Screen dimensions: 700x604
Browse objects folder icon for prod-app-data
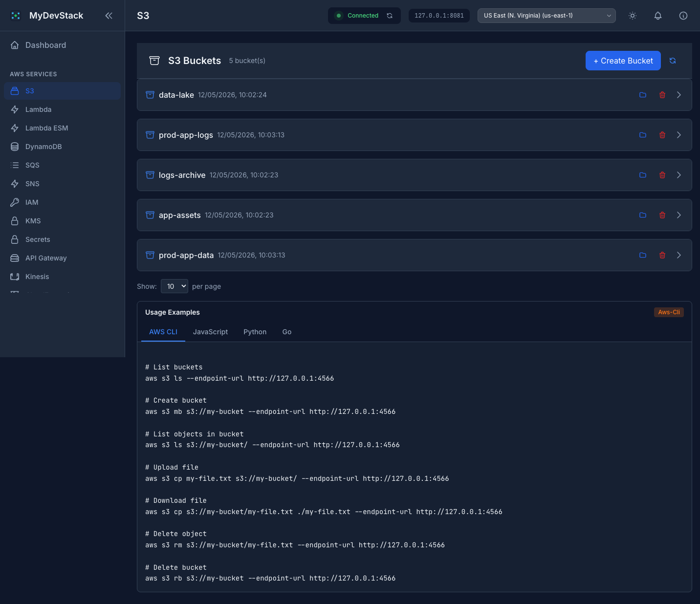point(643,255)
